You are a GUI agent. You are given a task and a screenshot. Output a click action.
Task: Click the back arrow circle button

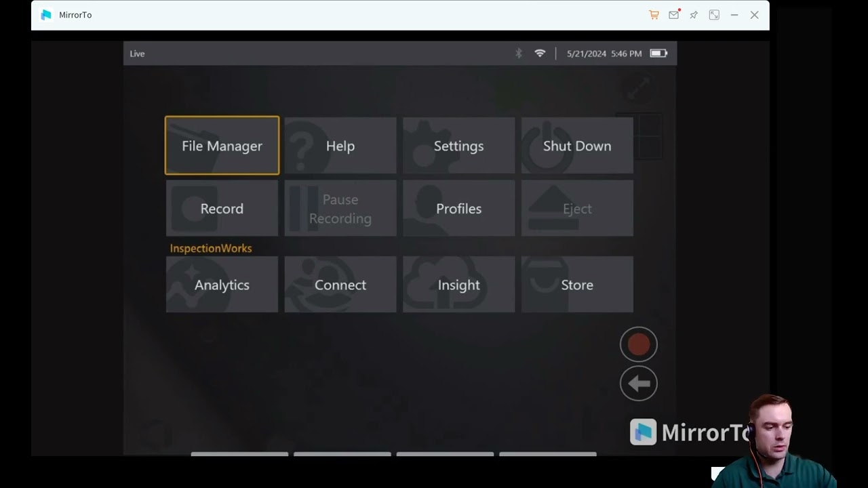(x=639, y=384)
